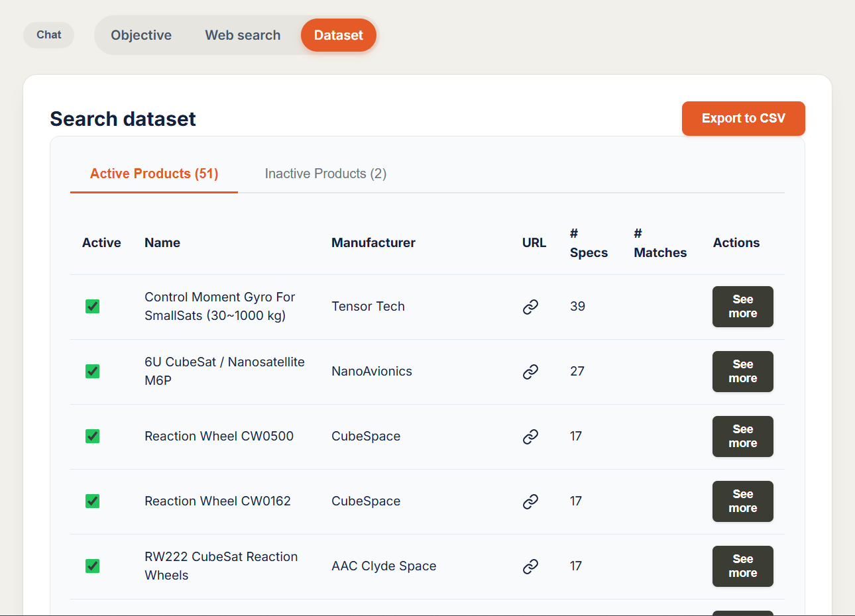Switch to the Inactive Products tab

(325, 174)
